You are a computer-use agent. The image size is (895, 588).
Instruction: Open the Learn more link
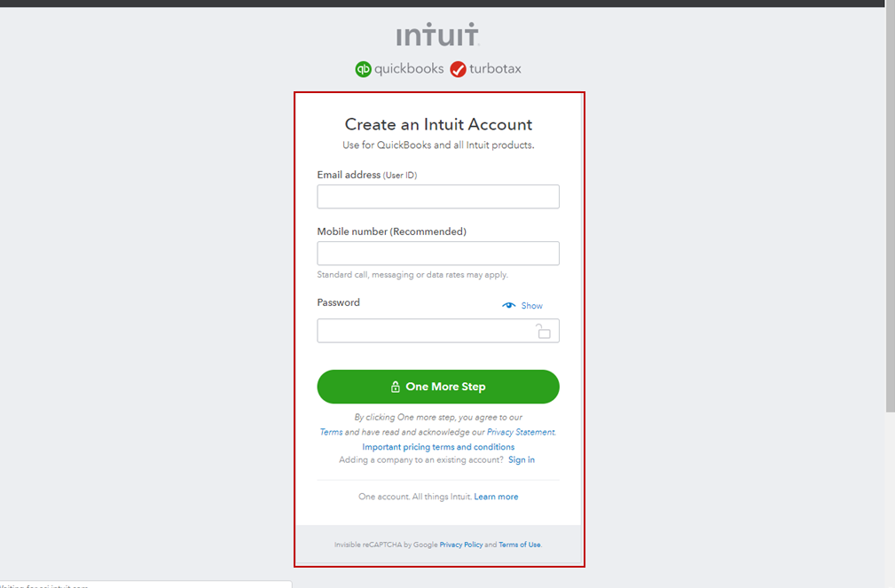tap(496, 497)
